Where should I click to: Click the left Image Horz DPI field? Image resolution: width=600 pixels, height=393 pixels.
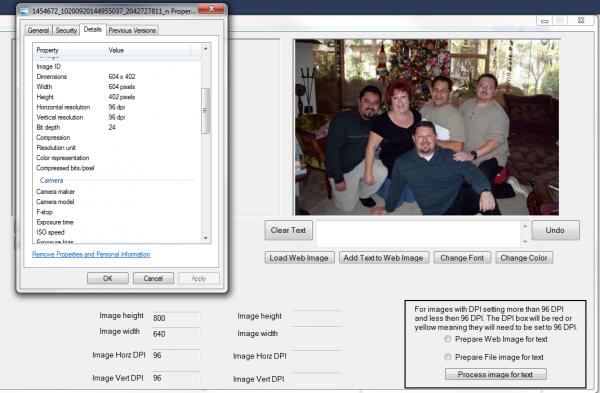[176, 355]
